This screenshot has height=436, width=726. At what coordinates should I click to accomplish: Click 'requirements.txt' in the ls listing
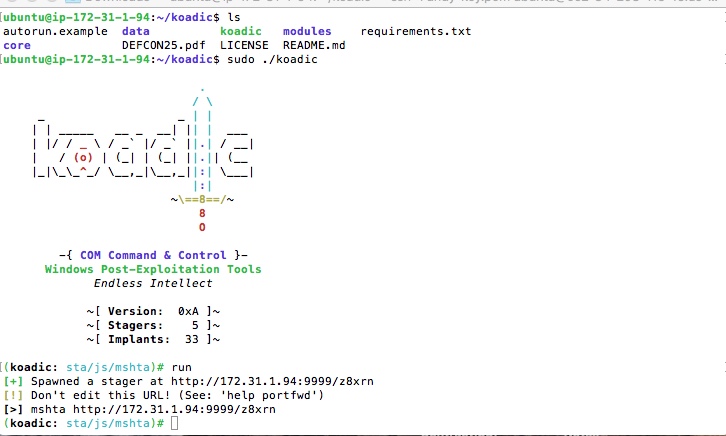point(416,31)
